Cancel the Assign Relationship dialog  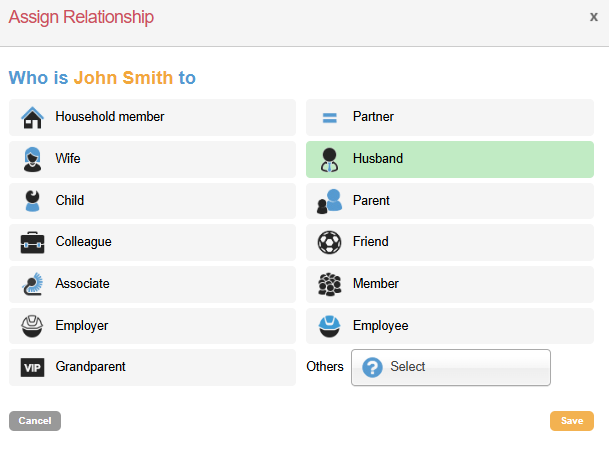(x=35, y=421)
